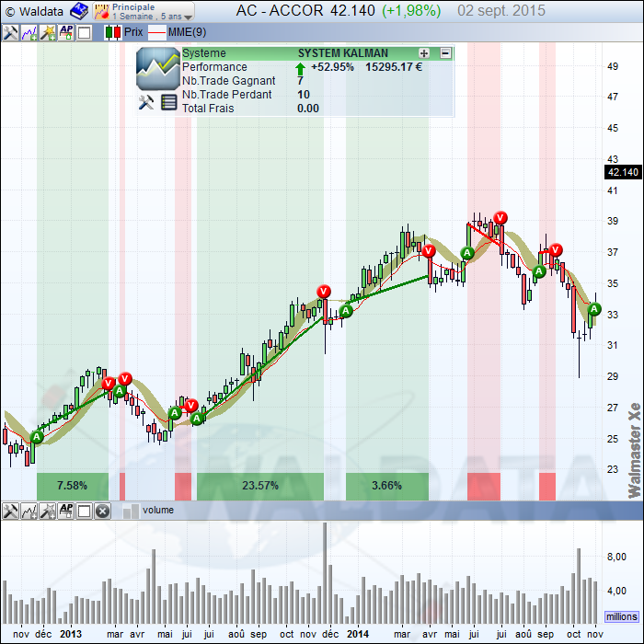Collapse the system panel with the minus button

[445, 53]
